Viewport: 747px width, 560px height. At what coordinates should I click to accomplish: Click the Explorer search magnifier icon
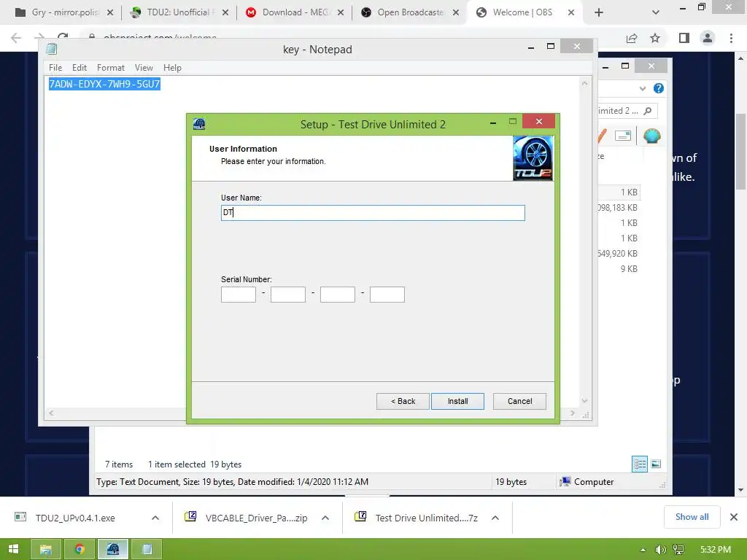point(648,111)
